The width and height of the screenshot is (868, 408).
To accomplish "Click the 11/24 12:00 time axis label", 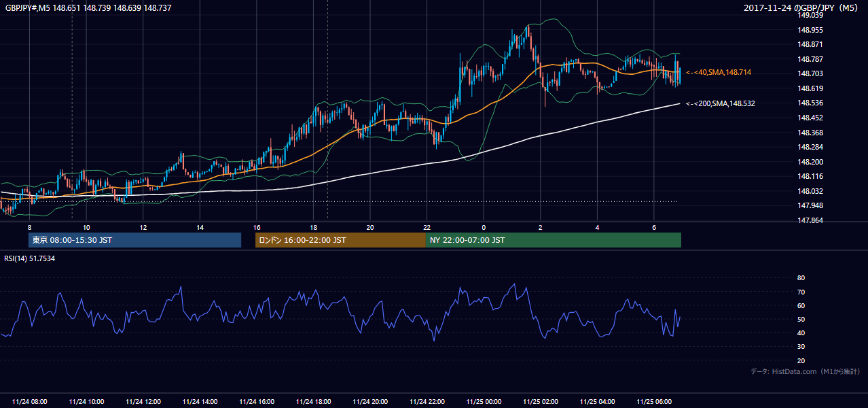I will 143,402.
